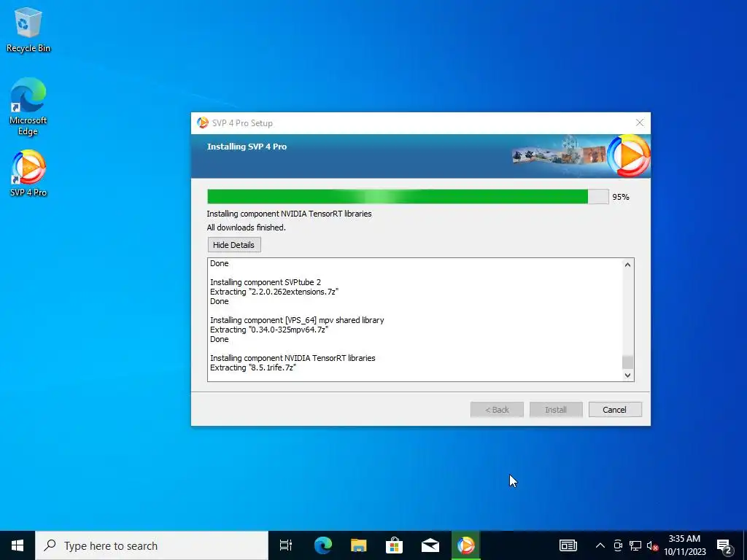Click the log line Extracting "2.2.0.262extensions.7z"
Viewport: 747px width, 560px height.
tap(274, 292)
